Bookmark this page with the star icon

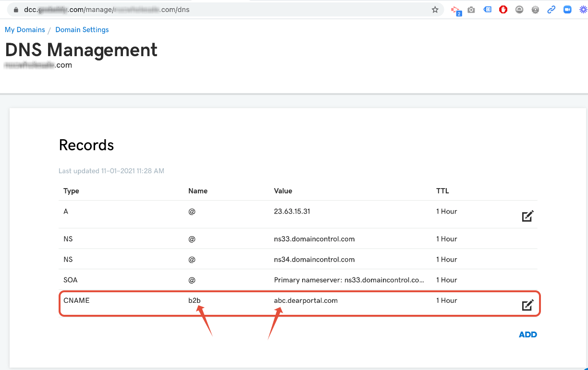[435, 10]
